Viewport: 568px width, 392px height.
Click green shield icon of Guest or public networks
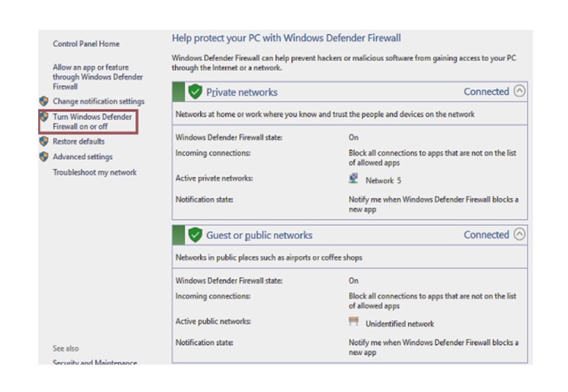coord(195,235)
